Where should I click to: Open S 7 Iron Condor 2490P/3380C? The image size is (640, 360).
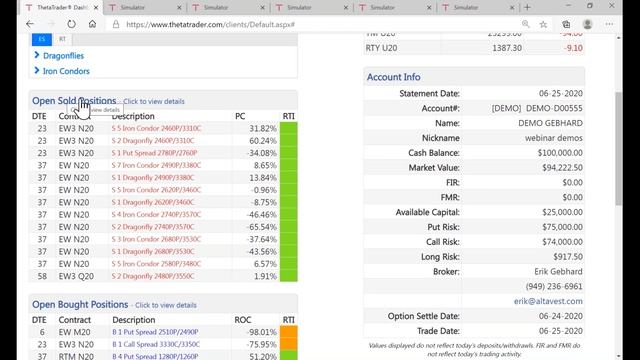(x=156, y=165)
